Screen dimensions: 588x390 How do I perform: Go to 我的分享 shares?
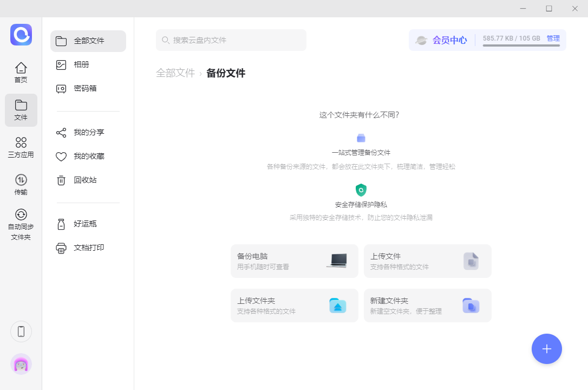89,133
